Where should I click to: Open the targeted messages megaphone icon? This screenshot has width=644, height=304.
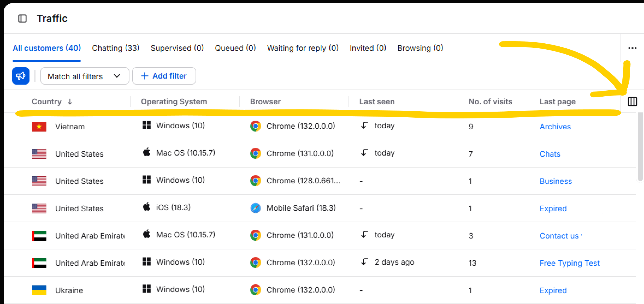(x=20, y=76)
